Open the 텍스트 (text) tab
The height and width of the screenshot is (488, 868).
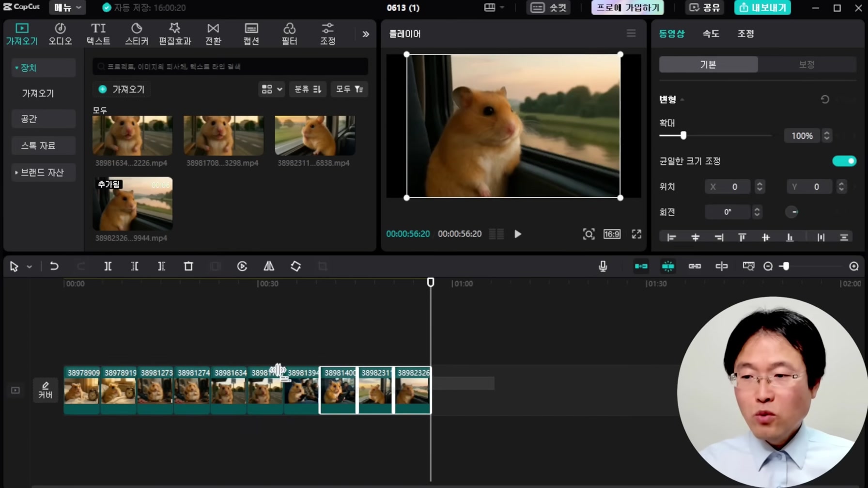click(98, 34)
